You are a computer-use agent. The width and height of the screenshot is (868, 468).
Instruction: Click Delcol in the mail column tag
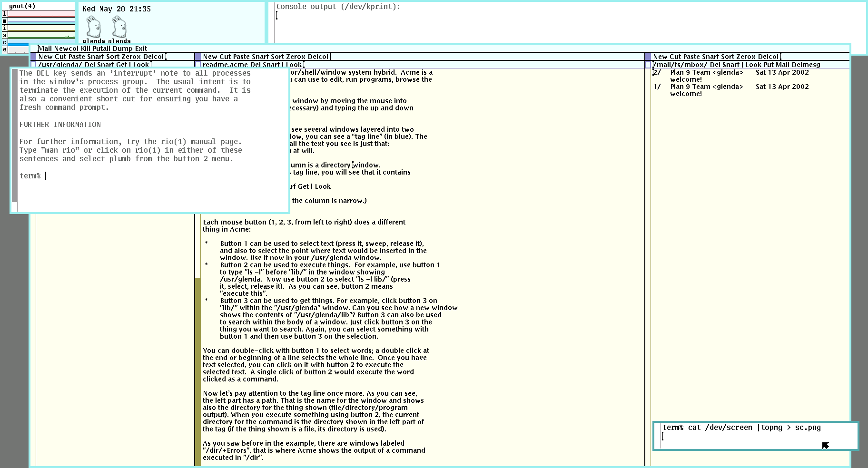pyautogui.click(x=769, y=57)
